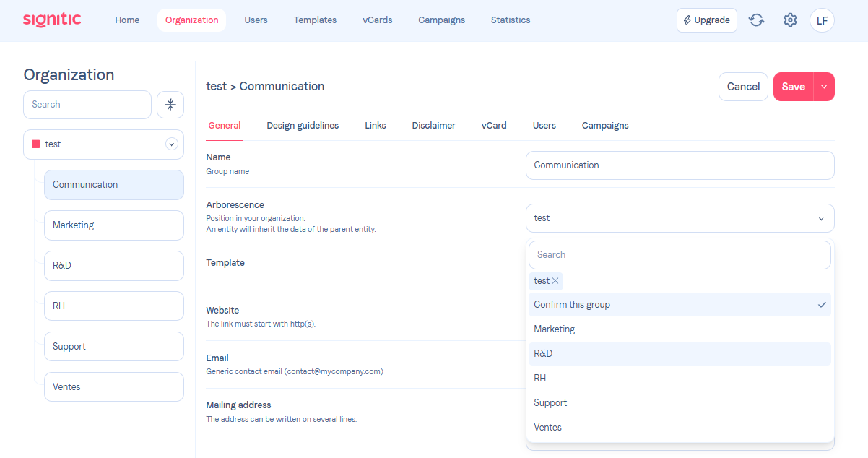The width and height of the screenshot is (868, 458).
Task: Click the Name field containing Communication
Action: pos(680,165)
